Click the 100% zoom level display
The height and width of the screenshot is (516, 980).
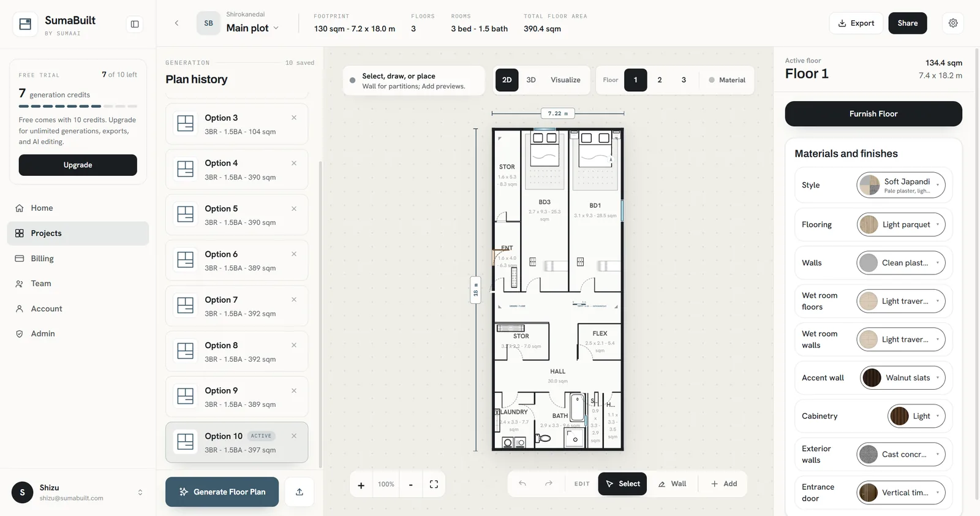[x=386, y=485]
